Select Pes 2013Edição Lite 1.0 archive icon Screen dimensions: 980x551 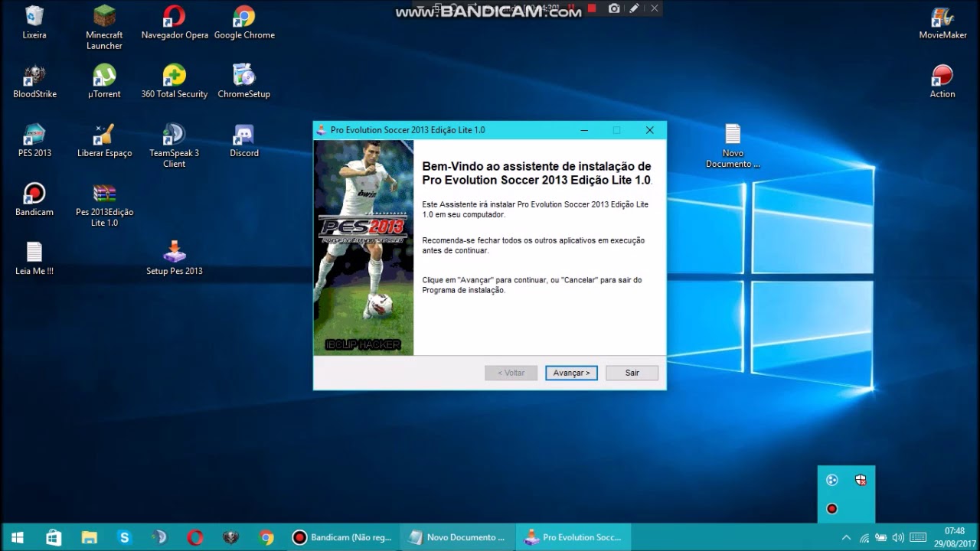pos(104,204)
